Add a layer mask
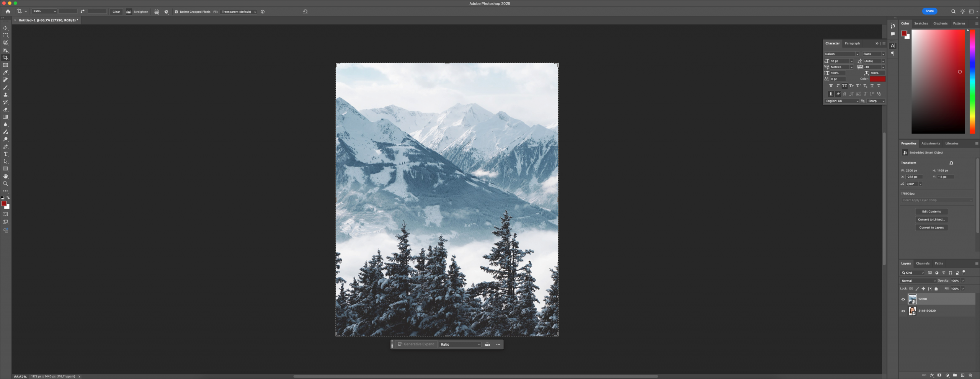Viewport: 980px width, 379px height. [939, 375]
